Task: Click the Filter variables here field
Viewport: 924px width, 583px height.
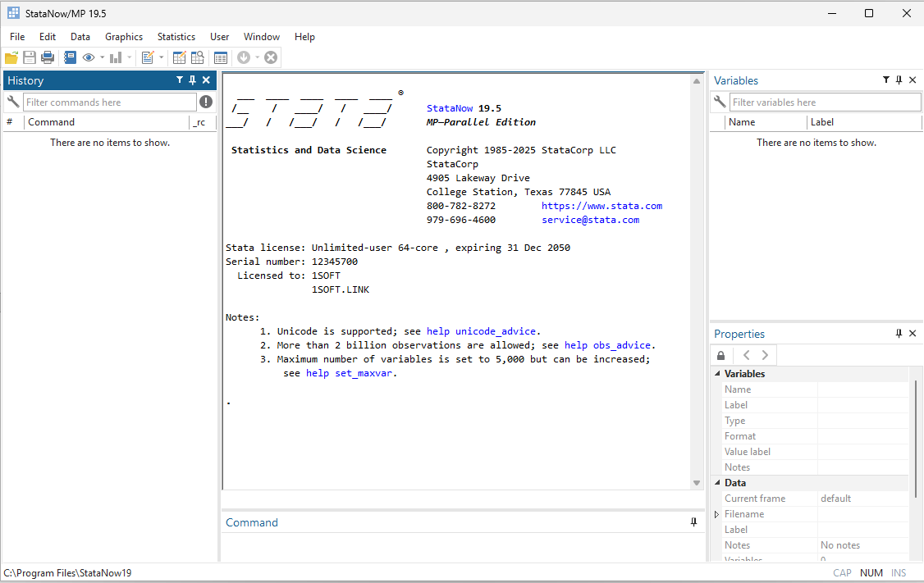Action: click(x=825, y=102)
